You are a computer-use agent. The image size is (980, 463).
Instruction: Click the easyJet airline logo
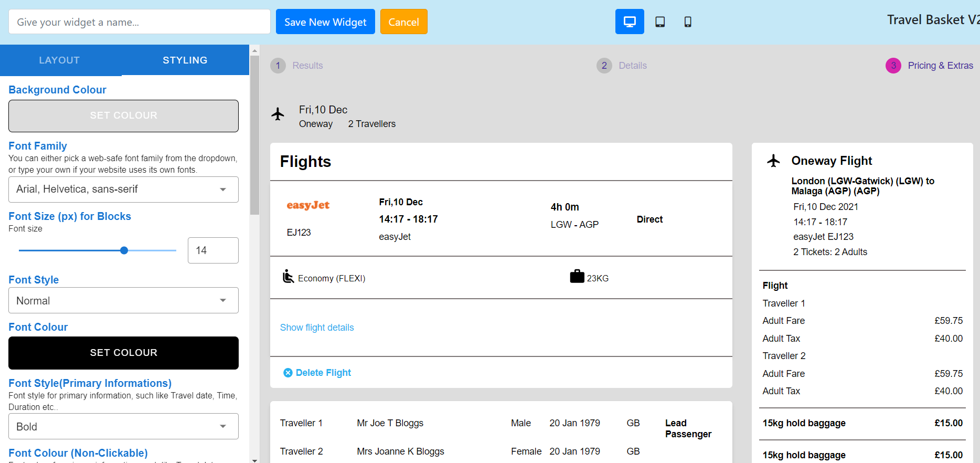click(308, 205)
